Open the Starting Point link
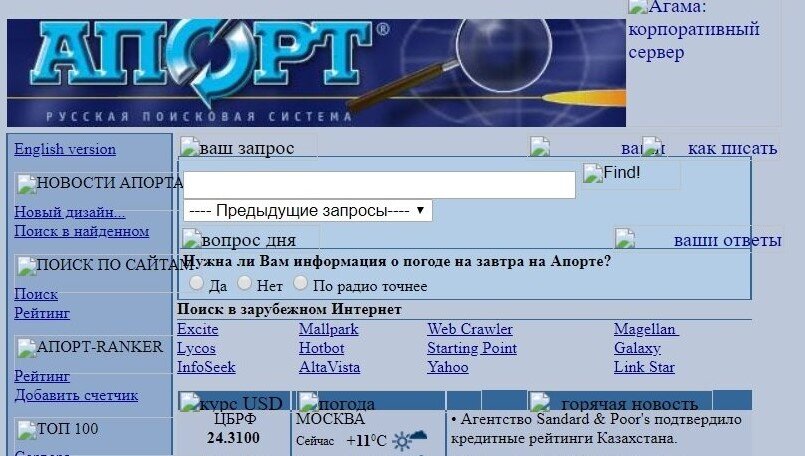Screen dimensions: 805x456 pos(472,348)
